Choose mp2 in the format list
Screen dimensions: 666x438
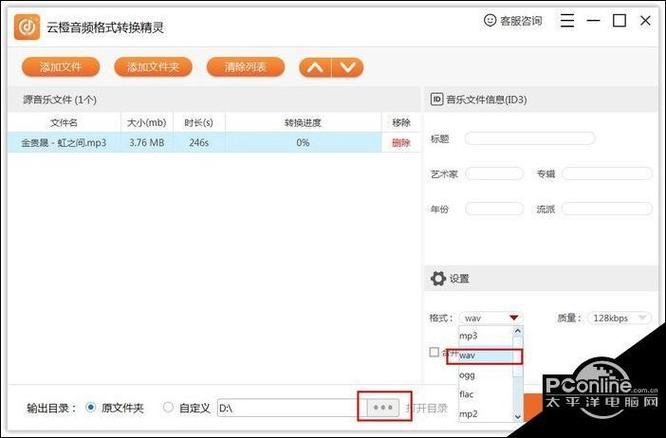pos(485,413)
